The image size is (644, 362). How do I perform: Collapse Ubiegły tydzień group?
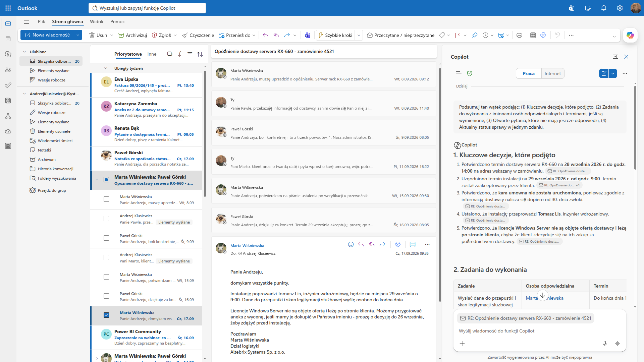point(106,68)
